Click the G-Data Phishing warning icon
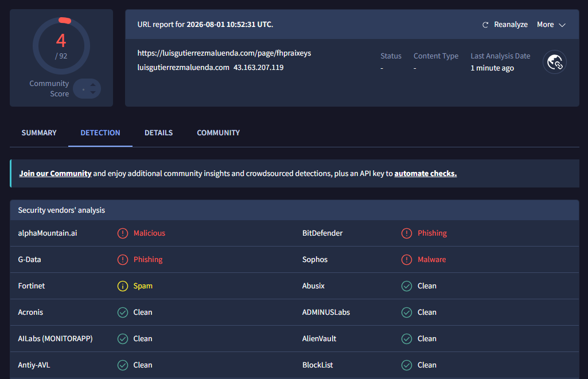 pos(123,259)
